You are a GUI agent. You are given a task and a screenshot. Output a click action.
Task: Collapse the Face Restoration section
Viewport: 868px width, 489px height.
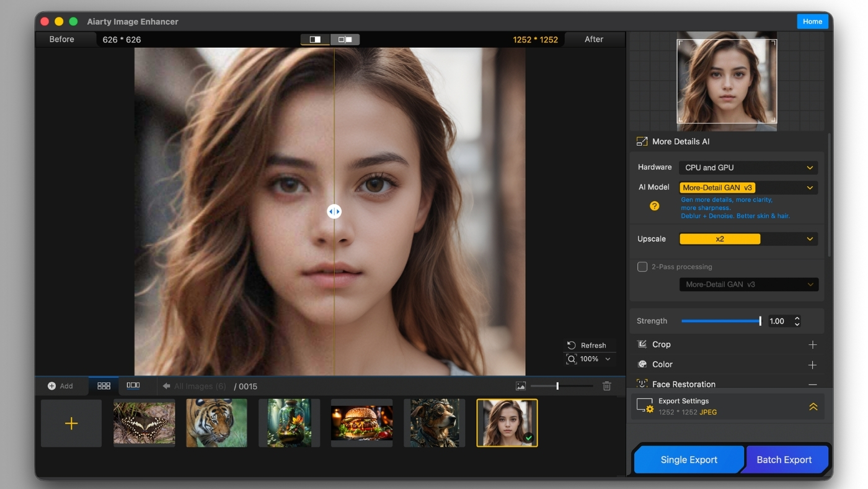[813, 384]
